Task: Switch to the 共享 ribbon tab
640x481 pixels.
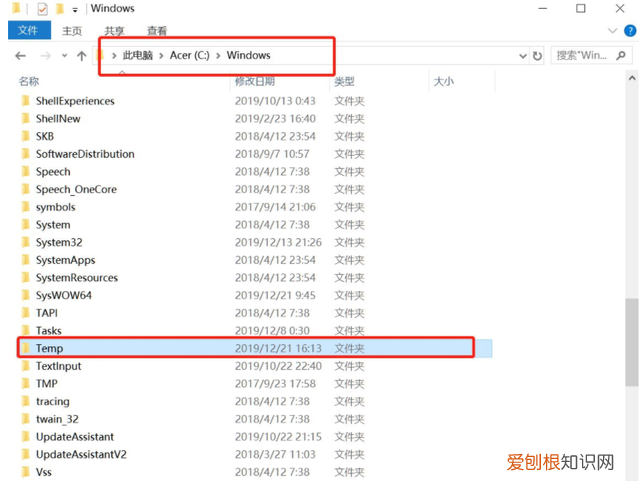Action: coord(114,31)
